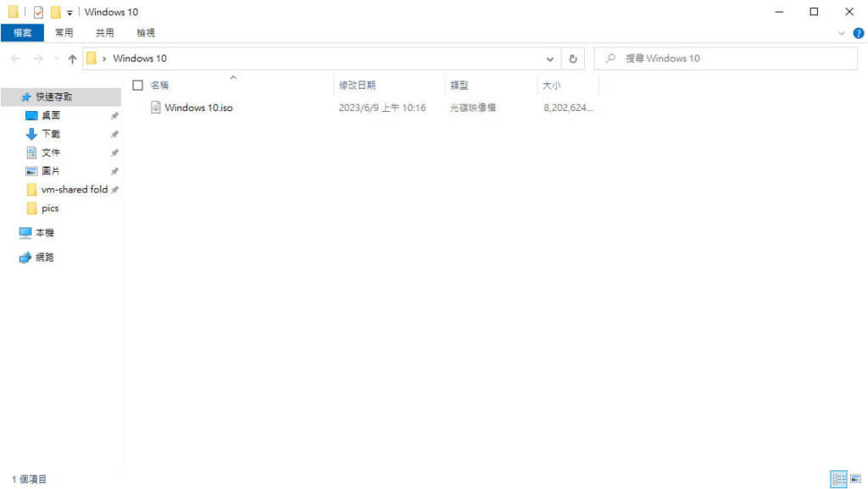Select the Windows 10.iso file name
Screen dimensions: 868x489
click(198, 108)
